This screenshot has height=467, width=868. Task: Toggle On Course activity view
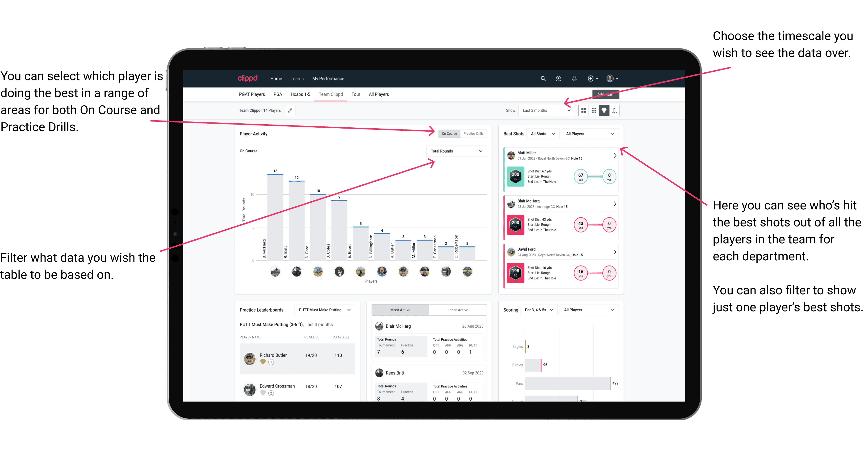449,133
